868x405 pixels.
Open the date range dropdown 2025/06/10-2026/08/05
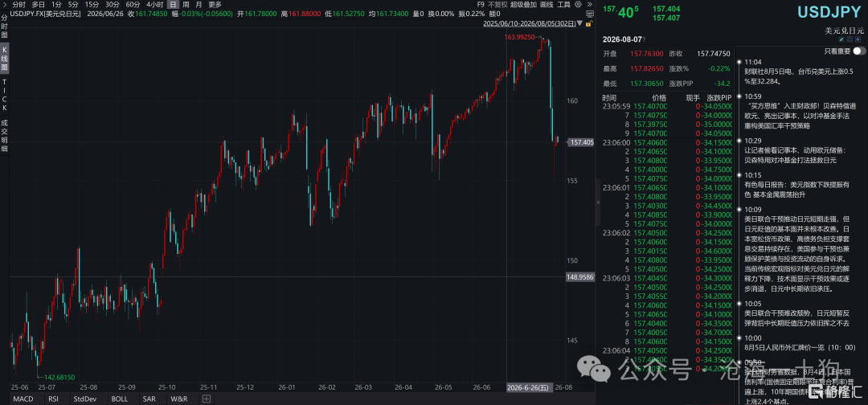pos(533,24)
